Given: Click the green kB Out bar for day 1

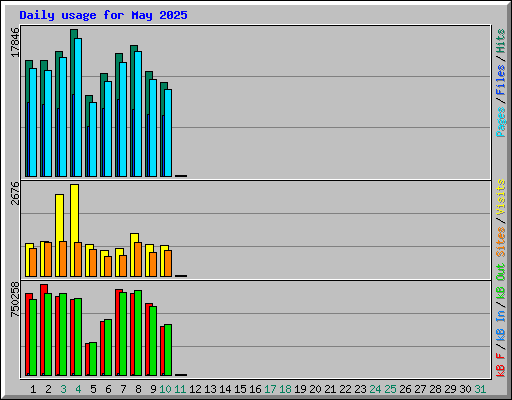Looking at the screenshot, I should (x=33, y=338).
